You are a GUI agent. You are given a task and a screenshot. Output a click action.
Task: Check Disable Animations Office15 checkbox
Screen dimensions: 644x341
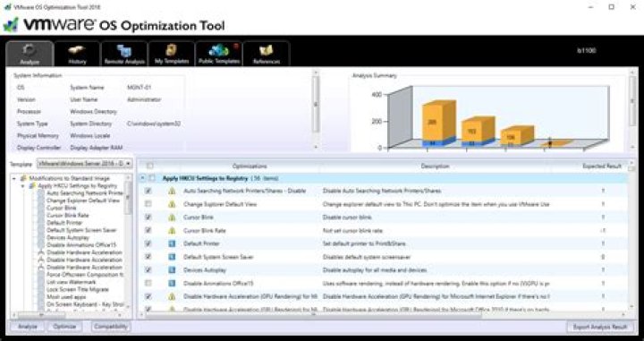click(148, 283)
